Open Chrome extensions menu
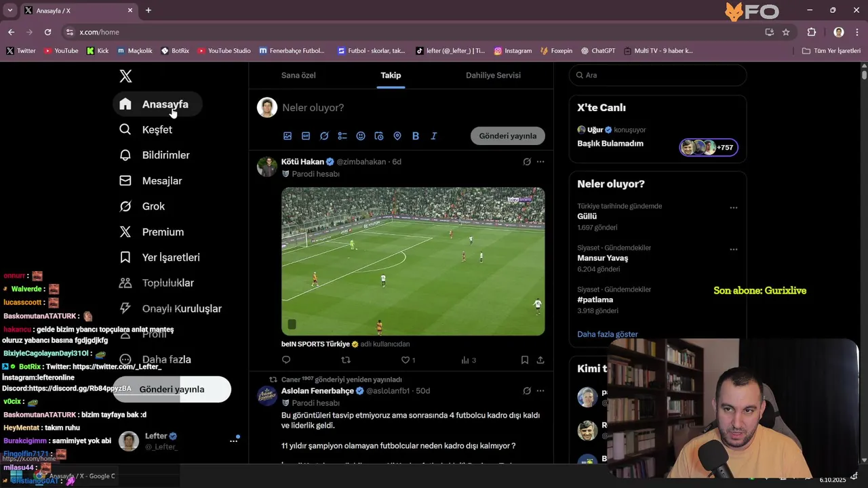The image size is (868, 488). (x=812, y=32)
